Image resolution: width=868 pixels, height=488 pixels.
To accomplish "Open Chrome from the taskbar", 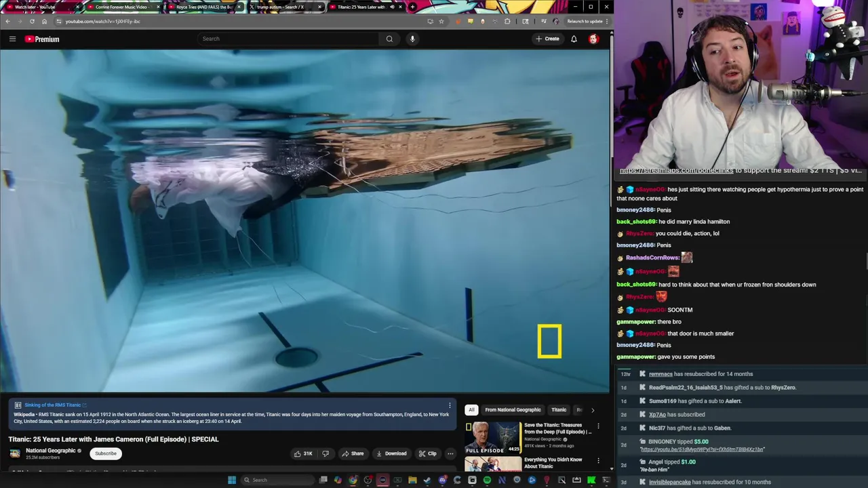I will pos(353,480).
